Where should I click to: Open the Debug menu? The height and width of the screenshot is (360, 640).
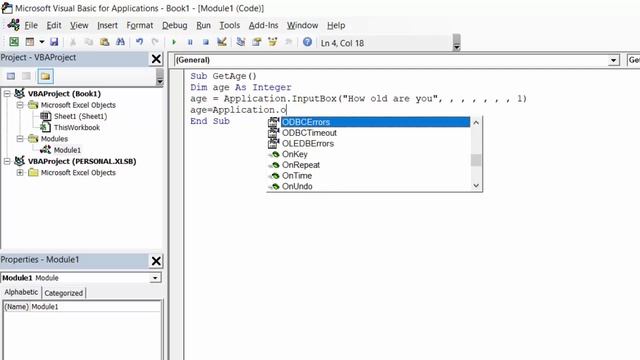(x=175, y=25)
